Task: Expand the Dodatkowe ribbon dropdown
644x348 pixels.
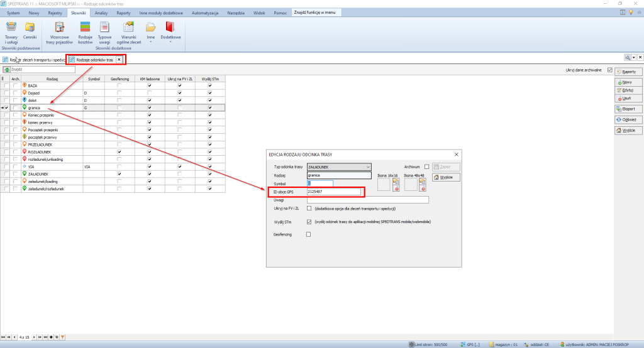Action: coord(169,31)
